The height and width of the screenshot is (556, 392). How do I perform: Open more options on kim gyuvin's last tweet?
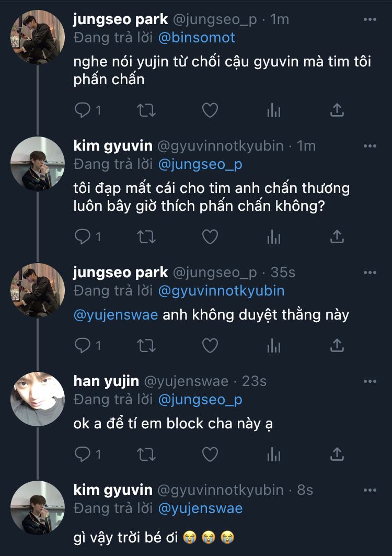[370, 490]
